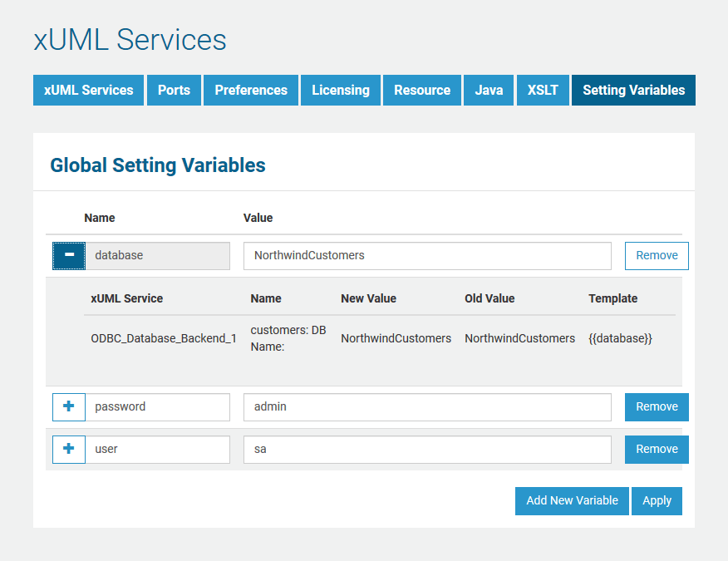The image size is (728, 561).
Task: Open the Resource tab
Action: [421, 90]
